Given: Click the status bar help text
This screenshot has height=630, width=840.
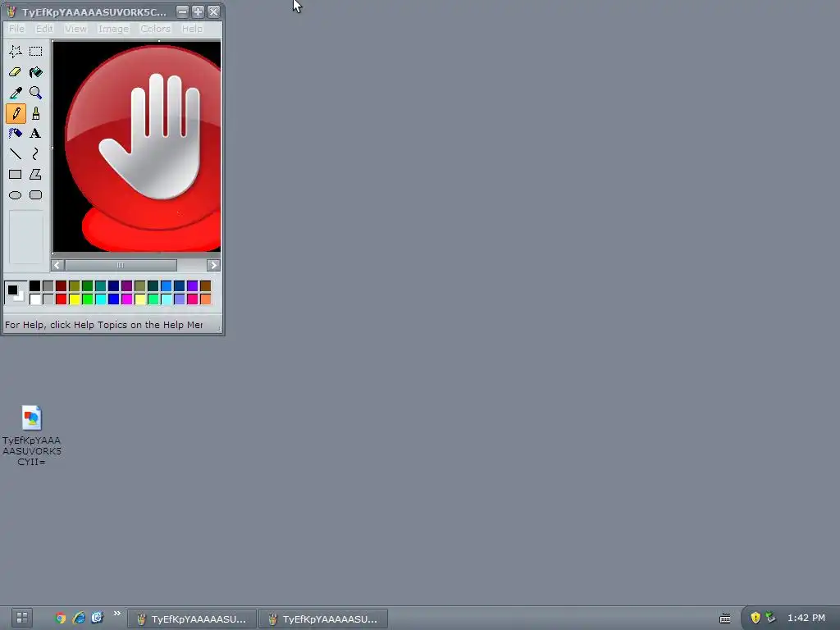Looking at the screenshot, I should coord(104,325).
